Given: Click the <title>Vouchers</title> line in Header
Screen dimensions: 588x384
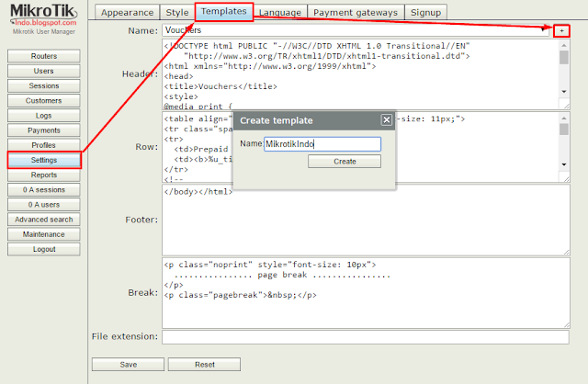Looking at the screenshot, I should [220, 86].
